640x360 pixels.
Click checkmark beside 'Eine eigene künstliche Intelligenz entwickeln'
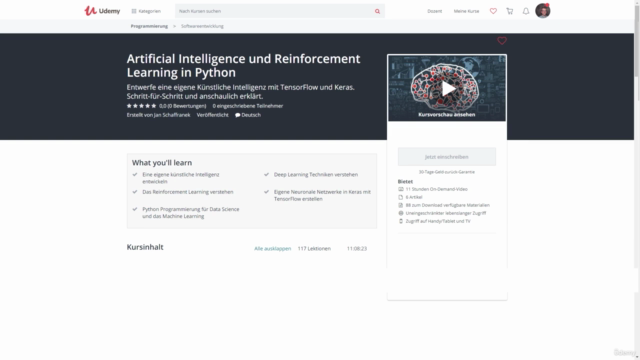click(135, 174)
